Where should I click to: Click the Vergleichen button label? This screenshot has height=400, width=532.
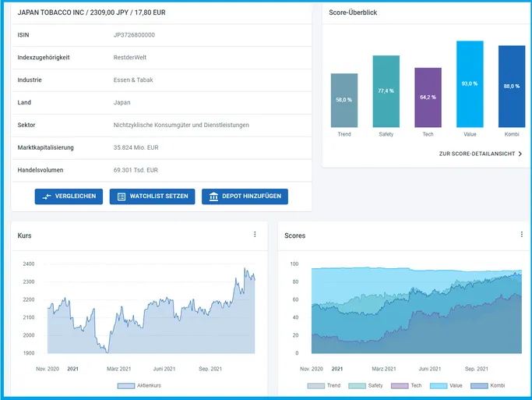pos(76,196)
